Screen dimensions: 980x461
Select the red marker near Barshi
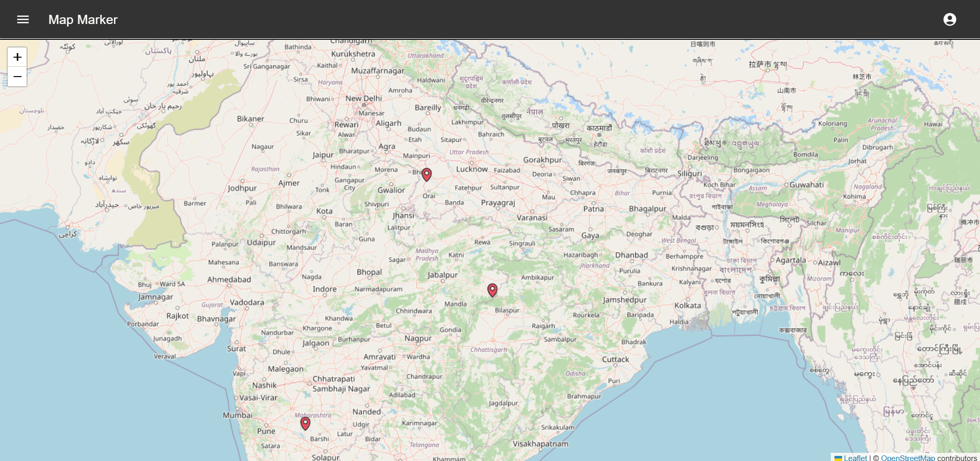pos(305,423)
